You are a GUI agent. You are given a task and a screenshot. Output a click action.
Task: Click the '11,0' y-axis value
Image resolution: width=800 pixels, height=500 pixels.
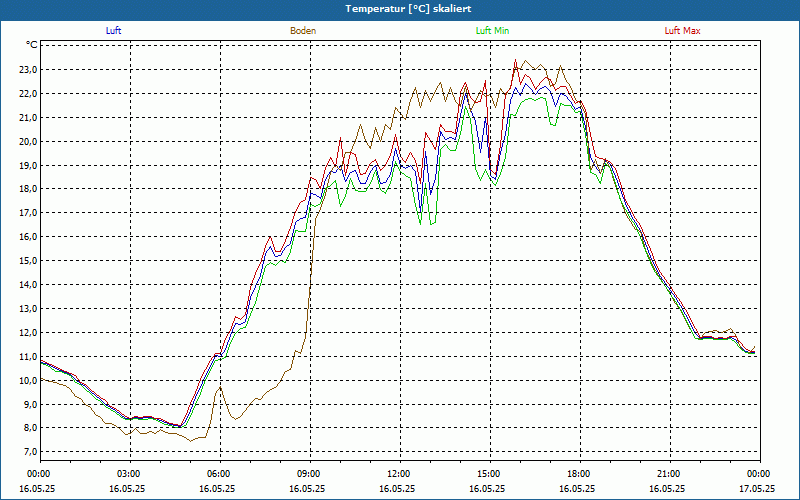pos(28,357)
